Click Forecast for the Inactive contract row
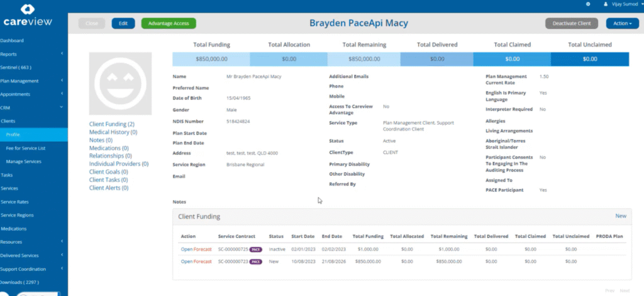This screenshot has width=644, height=296. coord(203,249)
